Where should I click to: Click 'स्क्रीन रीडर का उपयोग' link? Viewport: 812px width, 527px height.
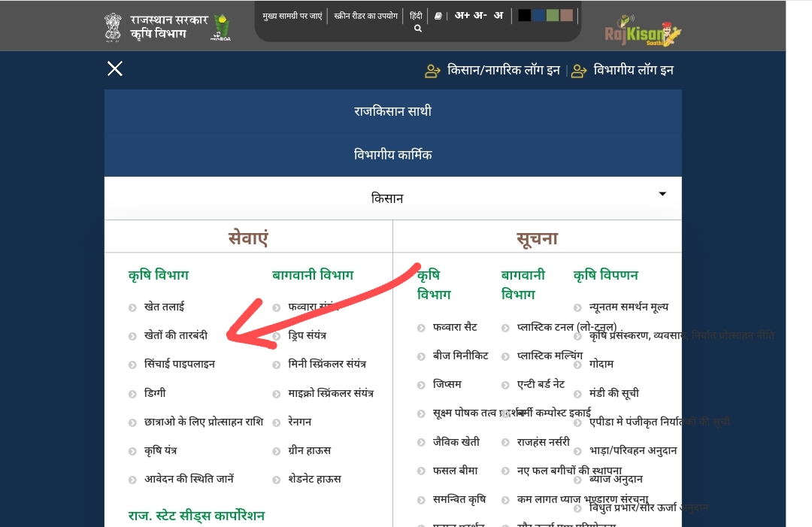pyautogui.click(x=365, y=16)
